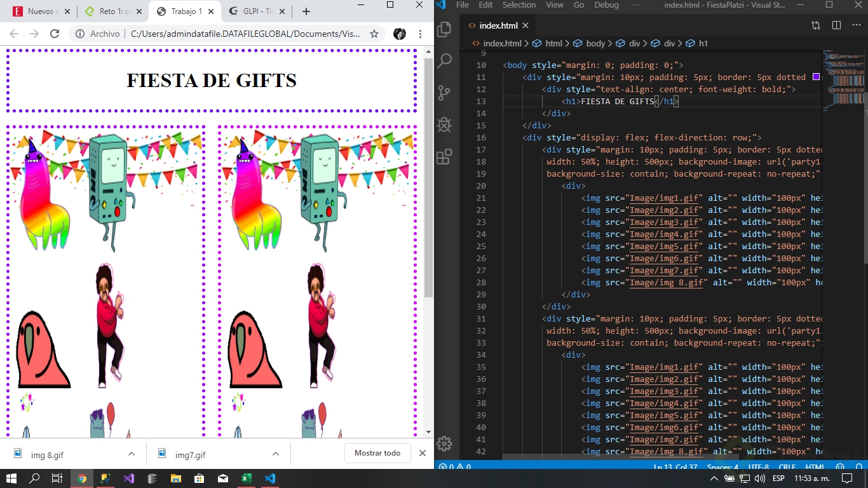This screenshot has width=868, height=488.
Task: Open the Manage gear in VS Code
Action: click(x=445, y=444)
